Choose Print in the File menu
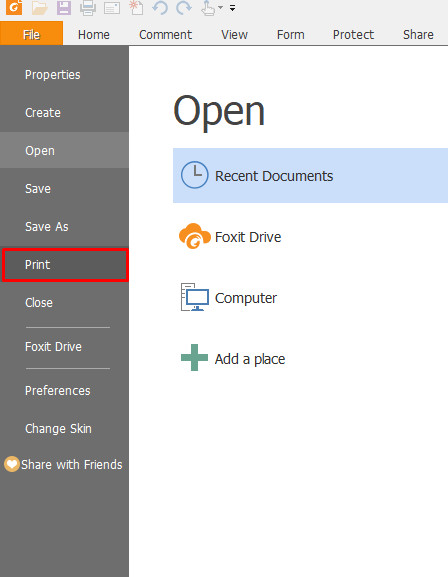The image size is (448, 577). click(65, 265)
